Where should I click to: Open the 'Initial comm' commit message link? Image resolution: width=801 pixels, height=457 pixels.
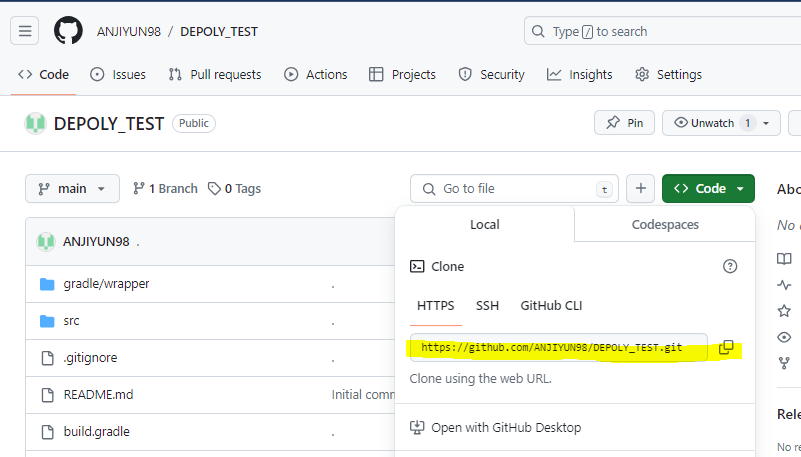(363, 394)
